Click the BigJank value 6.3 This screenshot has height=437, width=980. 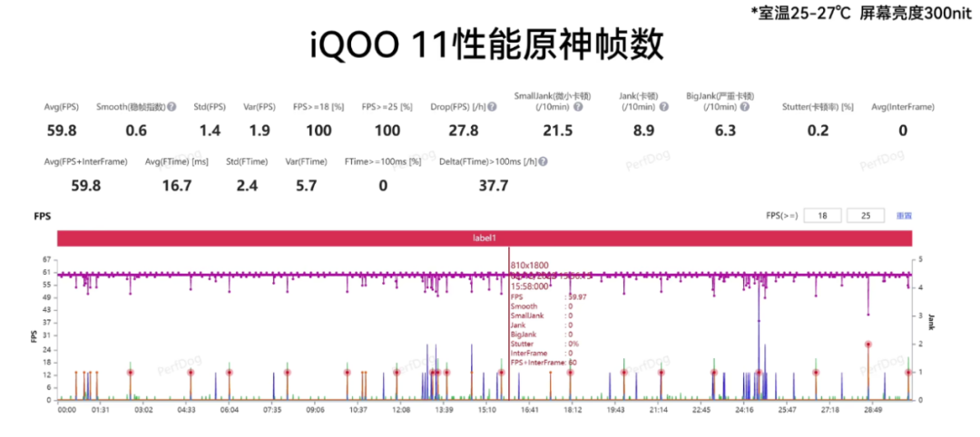coord(725,131)
